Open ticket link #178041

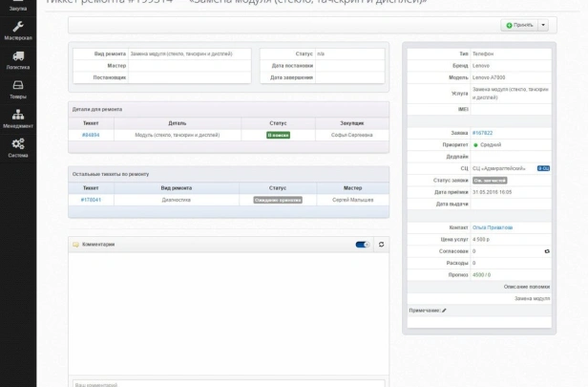91,200
